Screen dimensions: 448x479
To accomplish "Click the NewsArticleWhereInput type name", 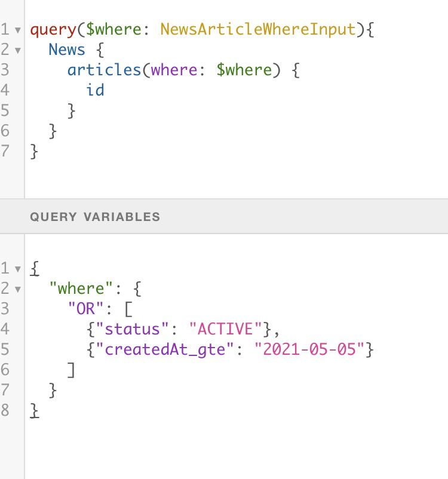I will pyautogui.click(x=258, y=29).
